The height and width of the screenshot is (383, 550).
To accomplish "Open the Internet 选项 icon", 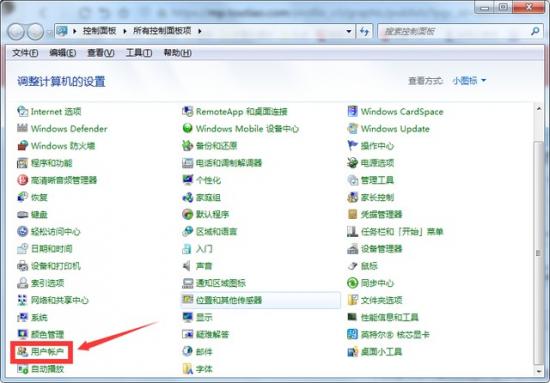I will [22, 112].
